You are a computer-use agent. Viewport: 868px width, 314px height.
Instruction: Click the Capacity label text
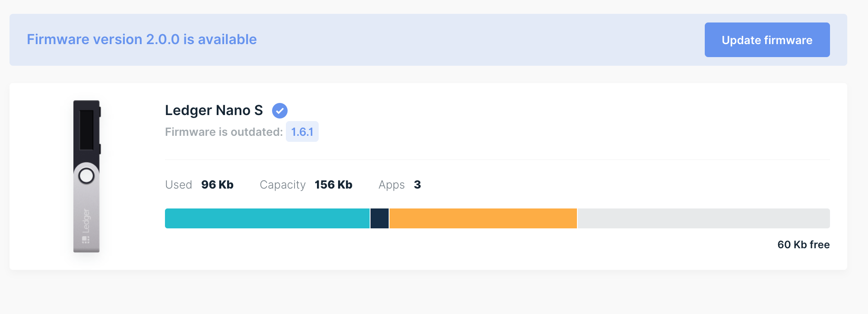(282, 185)
